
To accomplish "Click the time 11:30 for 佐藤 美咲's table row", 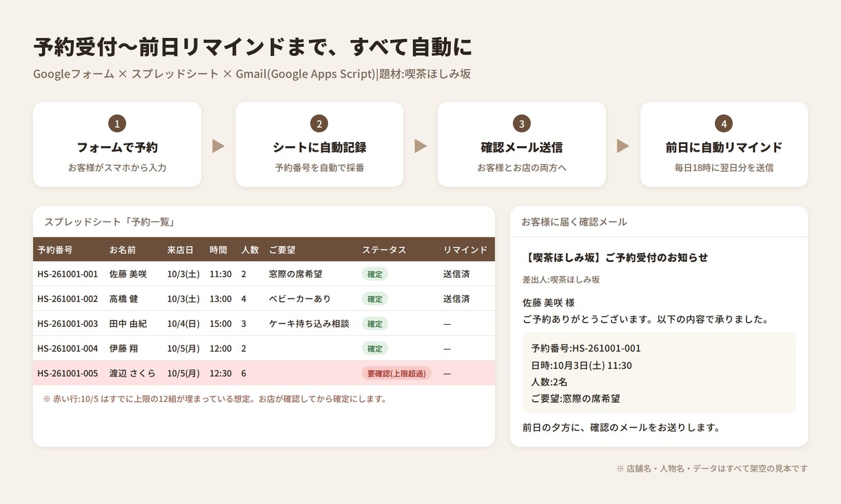I will pyautogui.click(x=221, y=274).
